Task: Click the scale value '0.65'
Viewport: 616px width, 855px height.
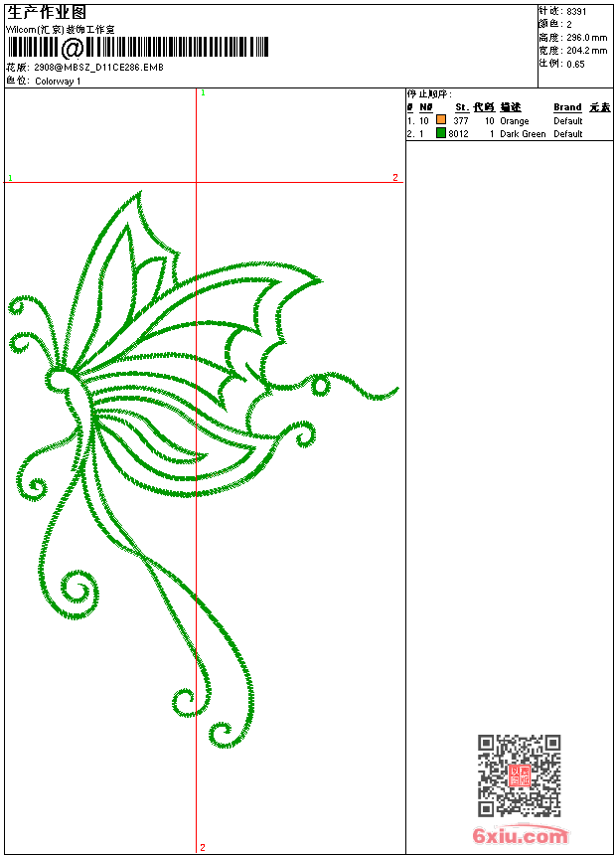Action: [575, 64]
